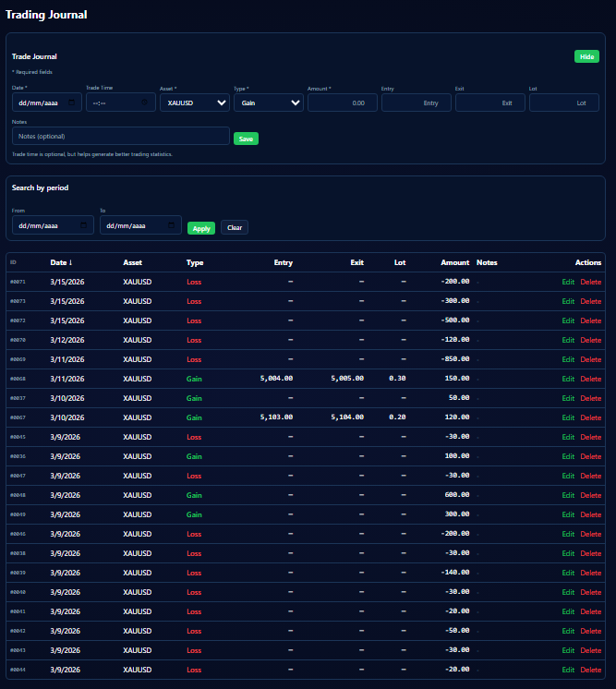Select entry price 5,004.00 cell
The height and width of the screenshot is (689, 616).
276,378
